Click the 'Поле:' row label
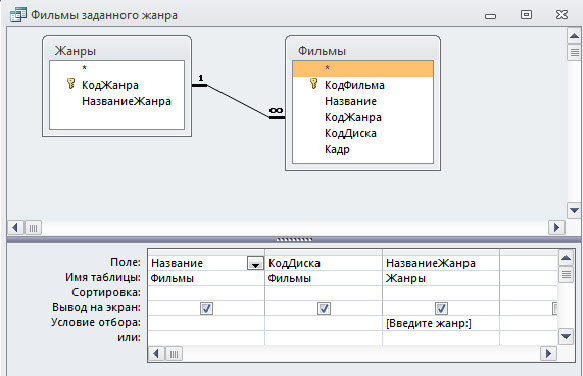The image size is (583, 376). (x=126, y=263)
